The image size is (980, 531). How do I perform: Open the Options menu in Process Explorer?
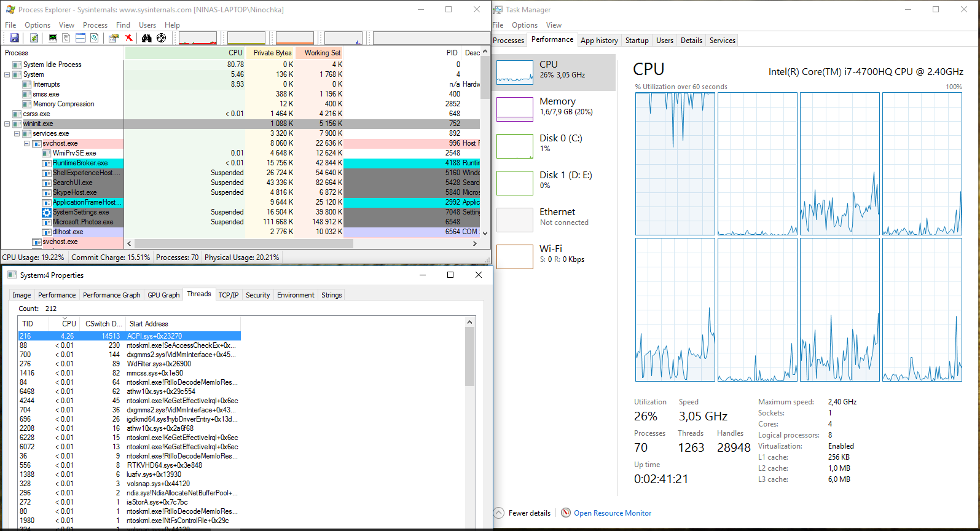(x=37, y=25)
